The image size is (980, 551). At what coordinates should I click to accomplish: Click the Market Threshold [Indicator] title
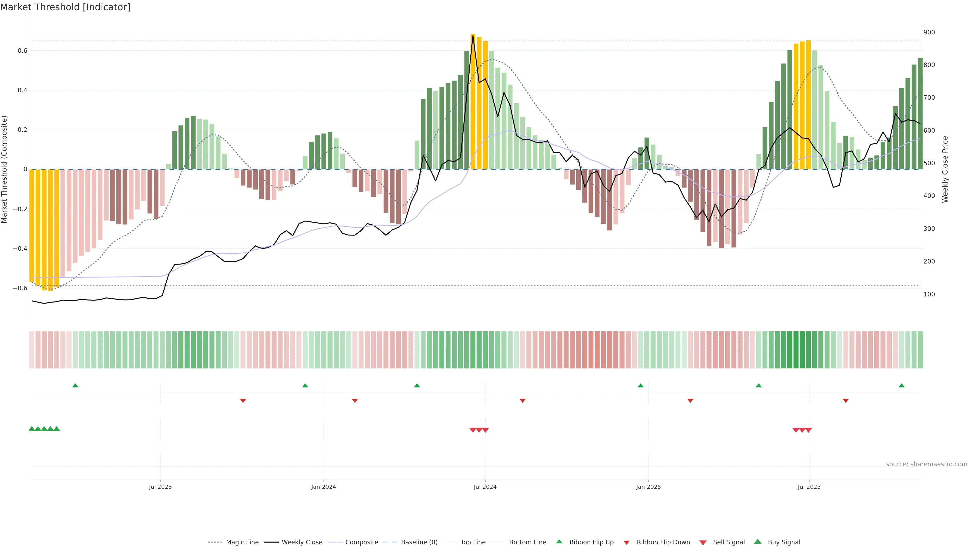coord(65,7)
